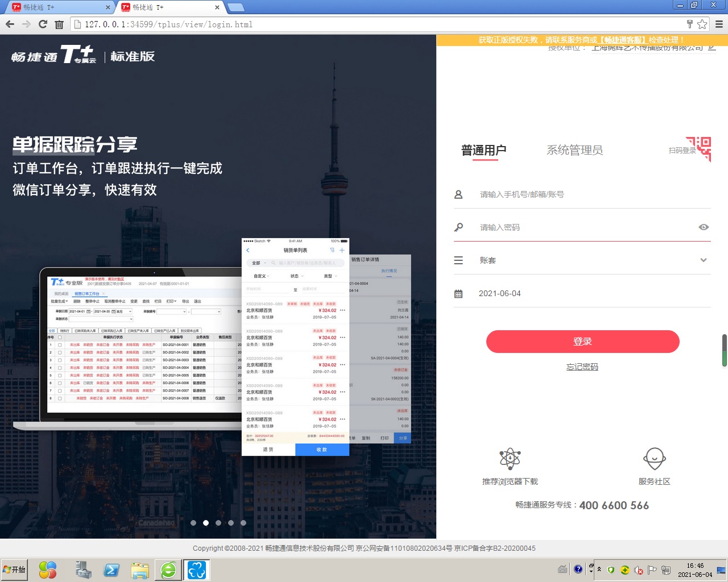Image resolution: width=728 pixels, height=582 pixels.
Task: Toggle password visibility with the eye icon
Action: click(x=704, y=227)
